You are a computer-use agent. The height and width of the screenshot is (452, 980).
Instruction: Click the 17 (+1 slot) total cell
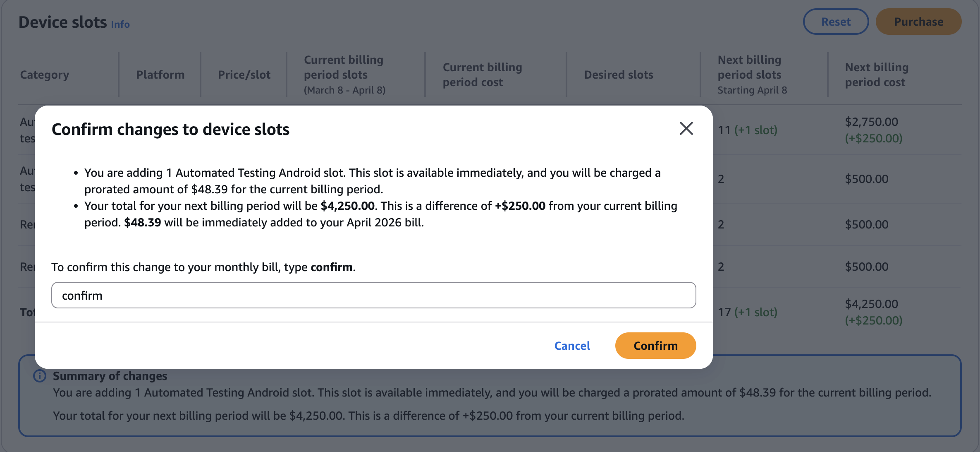pos(747,312)
